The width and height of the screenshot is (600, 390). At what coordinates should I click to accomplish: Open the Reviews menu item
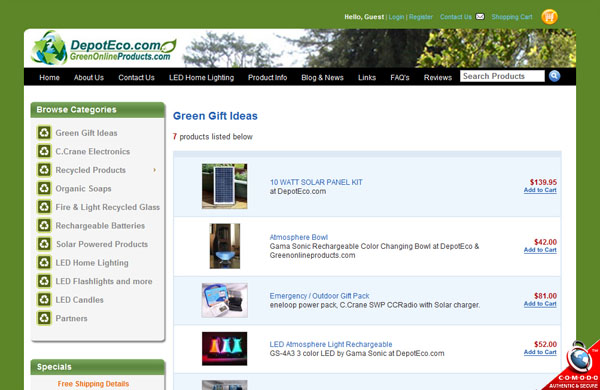pos(438,78)
